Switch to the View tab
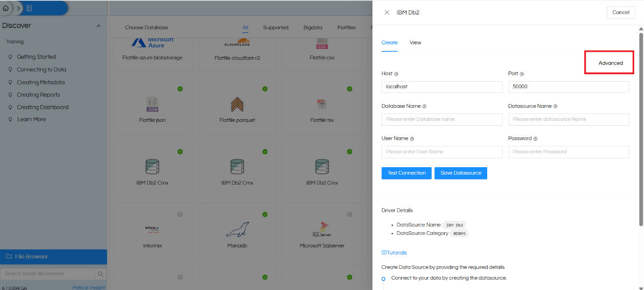Viewport: 644px width, 290px height. point(415,42)
